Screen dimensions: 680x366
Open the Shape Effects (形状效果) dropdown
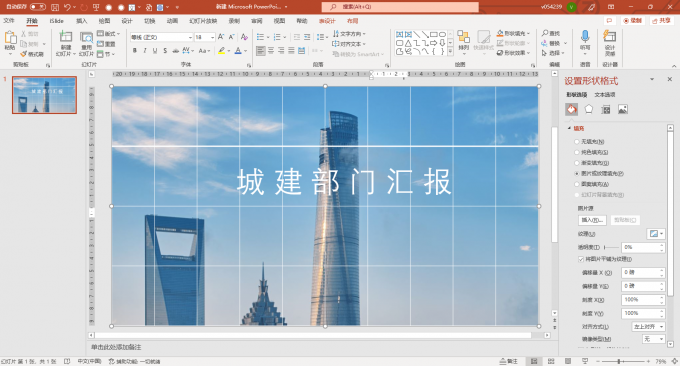pyautogui.click(x=513, y=53)
